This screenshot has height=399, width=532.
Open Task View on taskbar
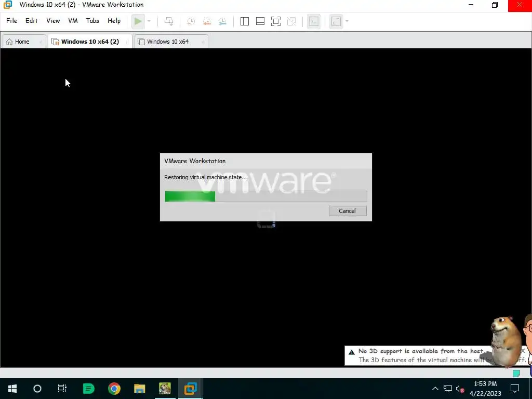point(62,389)
